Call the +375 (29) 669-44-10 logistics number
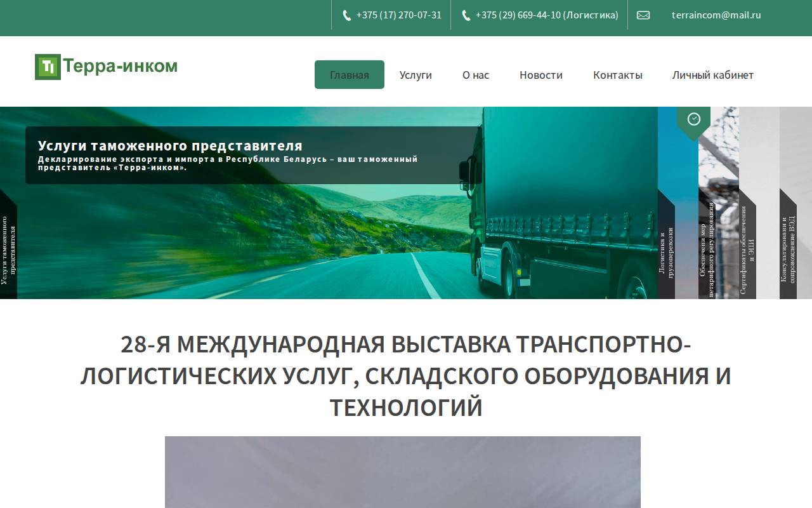The height and width of the screenshot is (508, 812). click(547, 15)
